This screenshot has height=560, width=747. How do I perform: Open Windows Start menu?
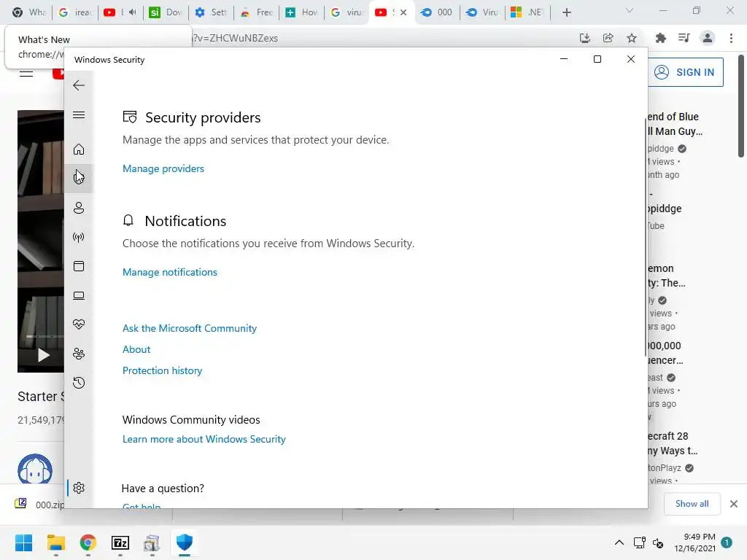coord(23,542)
